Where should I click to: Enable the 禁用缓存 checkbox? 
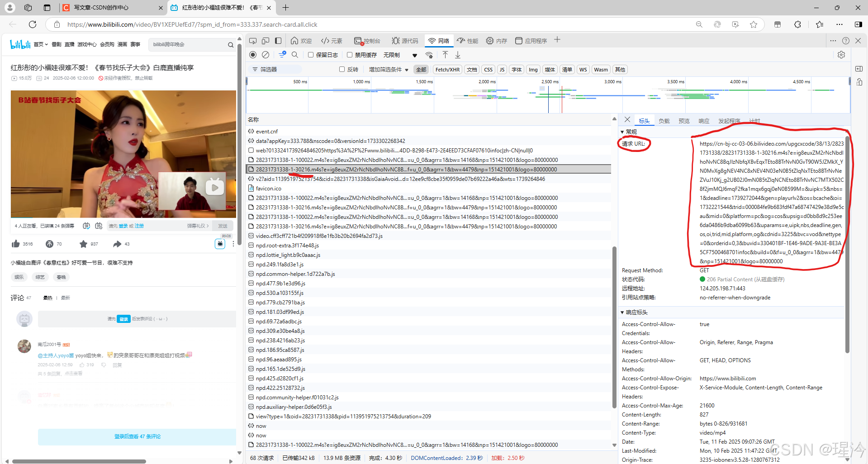coord(350,55)
